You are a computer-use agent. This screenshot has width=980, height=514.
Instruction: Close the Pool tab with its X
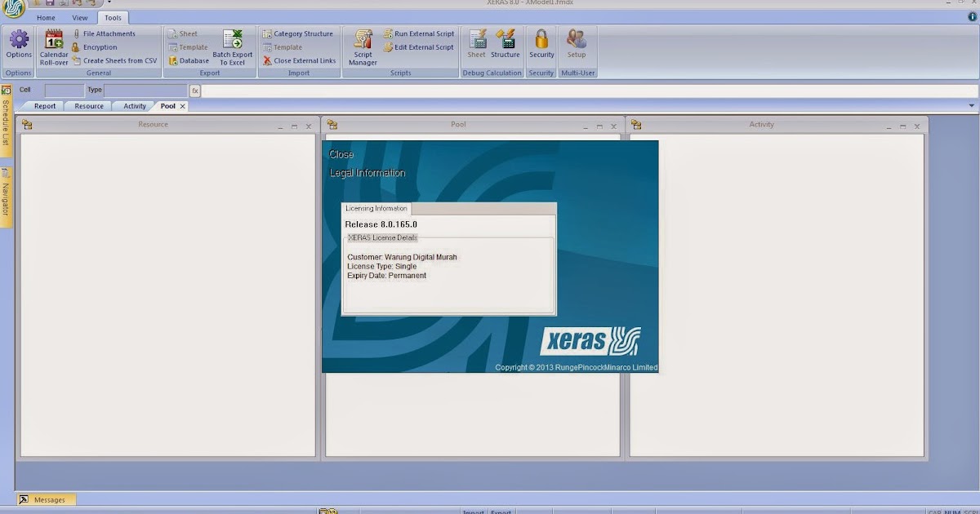tap(183, 106)
